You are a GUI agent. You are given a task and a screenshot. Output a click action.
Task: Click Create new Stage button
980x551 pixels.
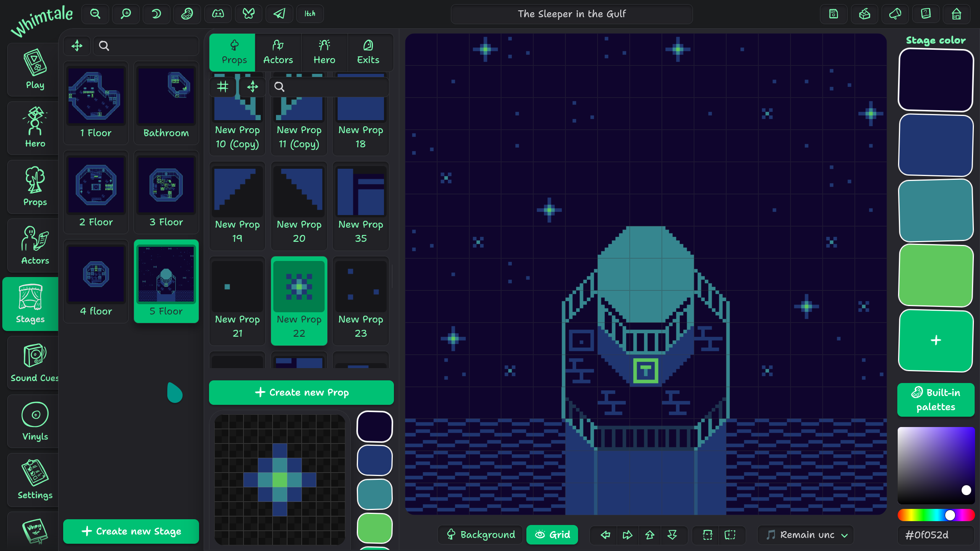(x=131, y=531)
